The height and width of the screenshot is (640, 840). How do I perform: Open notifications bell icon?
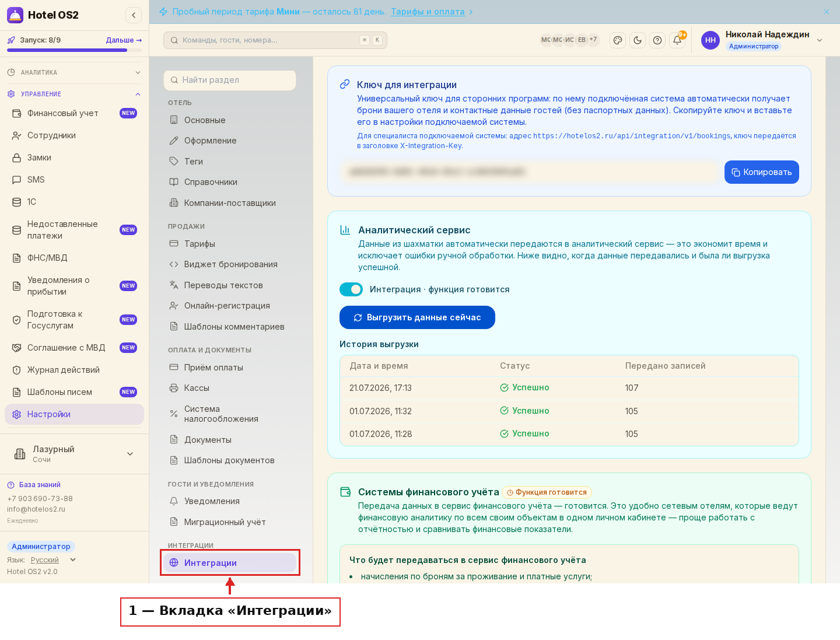pyautogui.click(x=677, y=40)
